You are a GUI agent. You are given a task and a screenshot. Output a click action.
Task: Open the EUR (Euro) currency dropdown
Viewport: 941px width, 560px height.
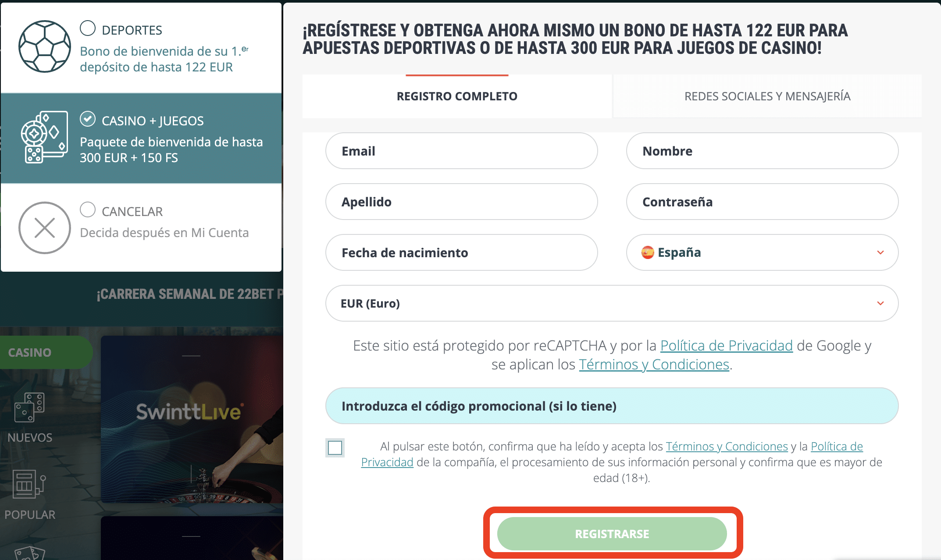point(612,303)
